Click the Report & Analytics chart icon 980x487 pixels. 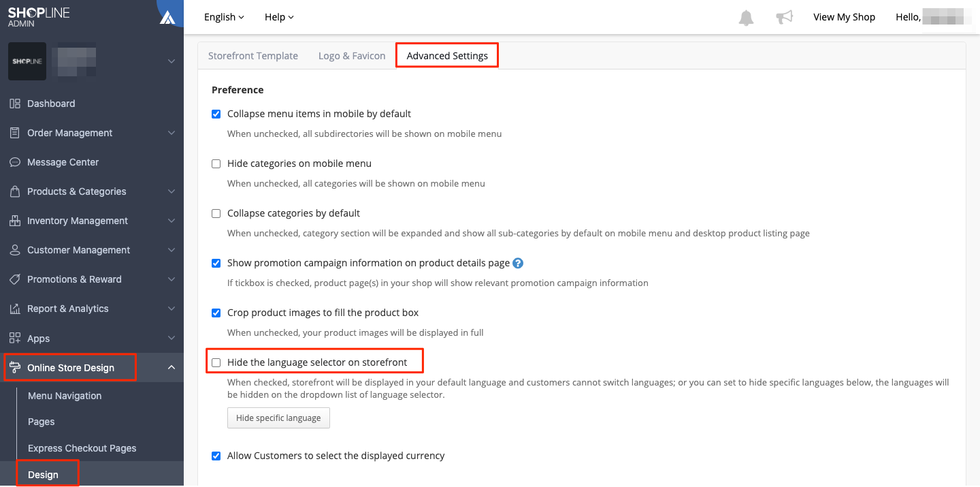click(x=15, y=309)
